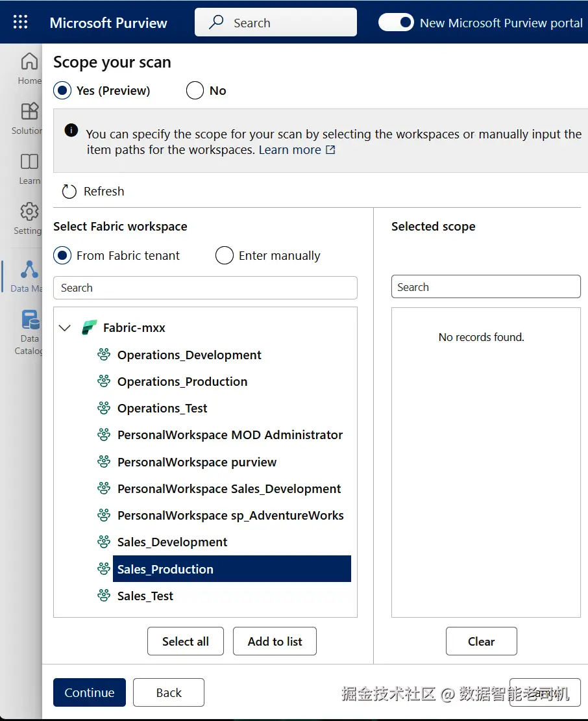This screenshot has height=721, width=588.
Task: Click the Fabric-mxx tenant label
Action: (134, 328)
